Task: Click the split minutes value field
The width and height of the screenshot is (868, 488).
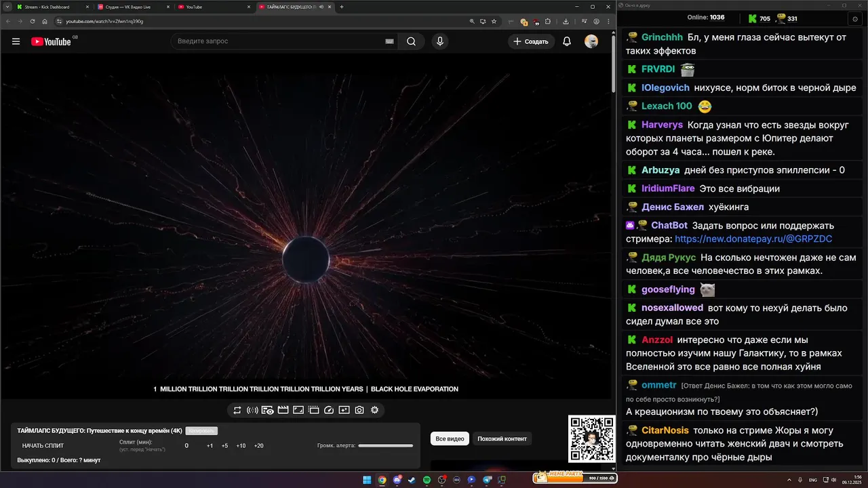Action: click(186, 445)
